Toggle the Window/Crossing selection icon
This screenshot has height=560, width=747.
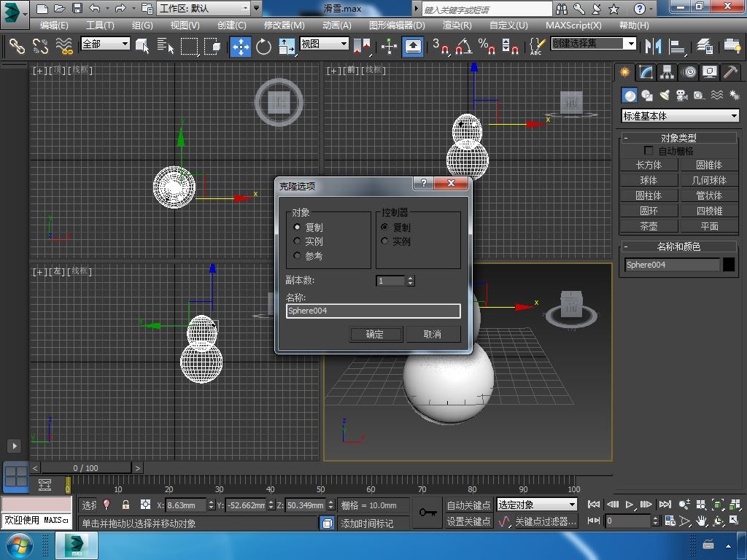click(212, 46)
